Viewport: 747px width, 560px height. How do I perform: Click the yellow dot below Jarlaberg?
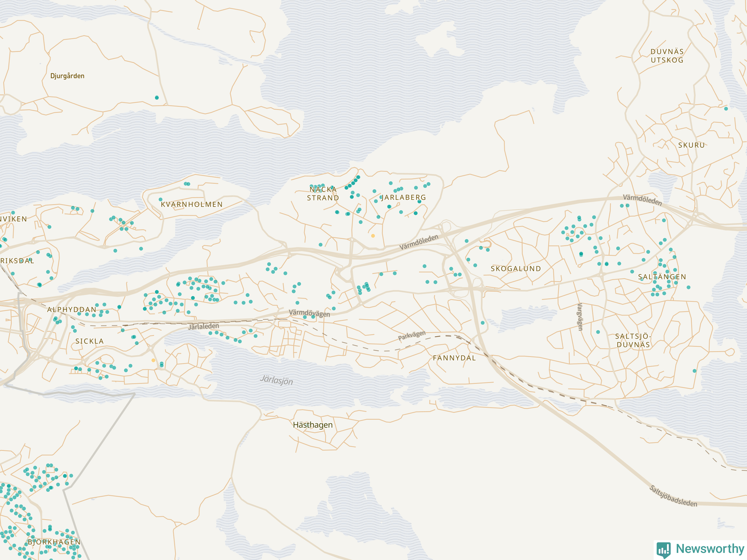[373, 236]
